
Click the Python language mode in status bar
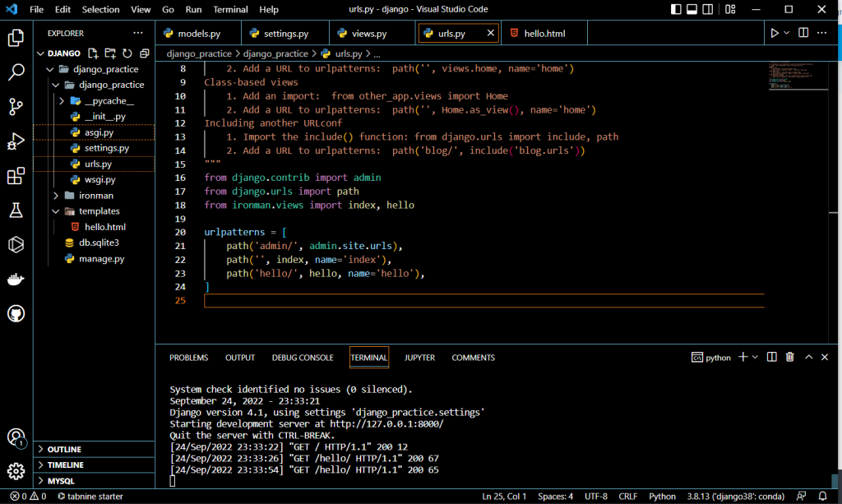(662, 497)
